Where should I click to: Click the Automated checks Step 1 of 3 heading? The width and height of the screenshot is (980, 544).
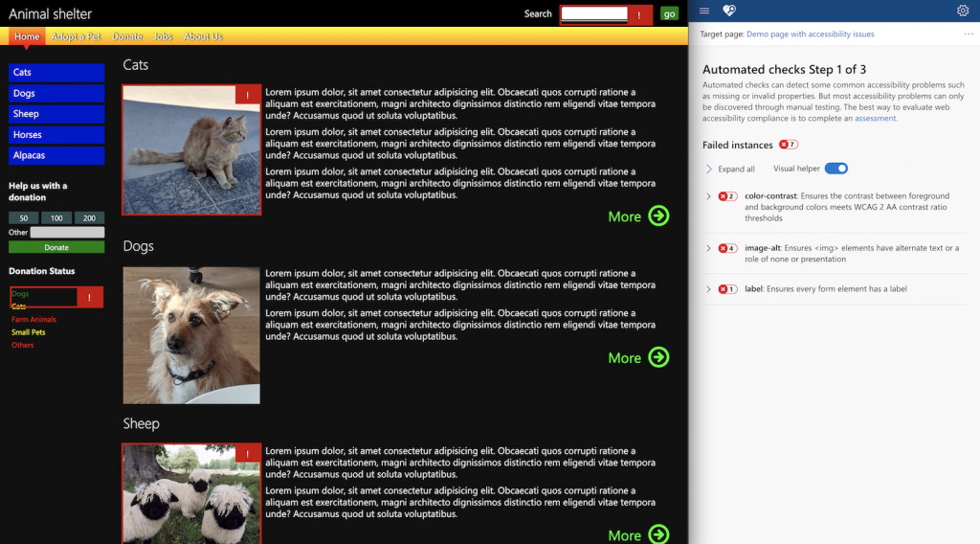[784, 69]
